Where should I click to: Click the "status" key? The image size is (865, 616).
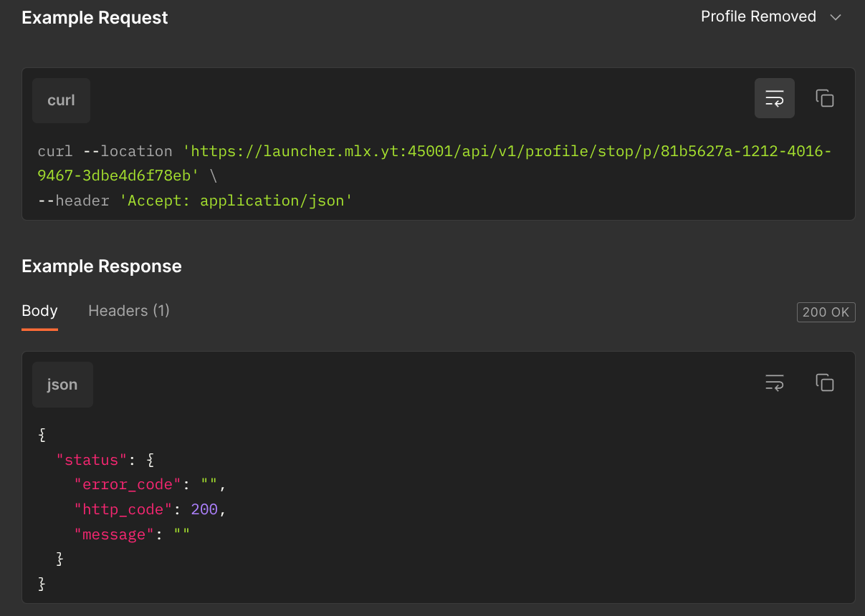tap(92, 460)
